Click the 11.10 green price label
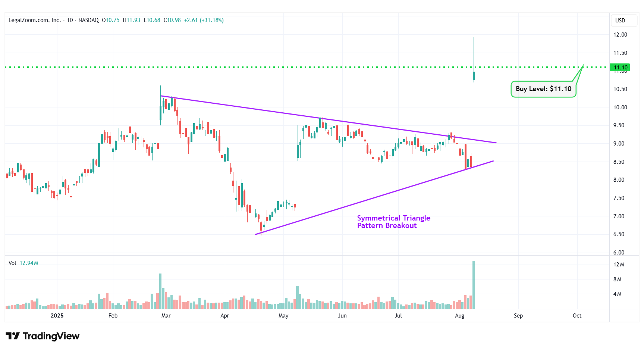The height and width of the screenshot is (350, 644). tap(621, 68)
